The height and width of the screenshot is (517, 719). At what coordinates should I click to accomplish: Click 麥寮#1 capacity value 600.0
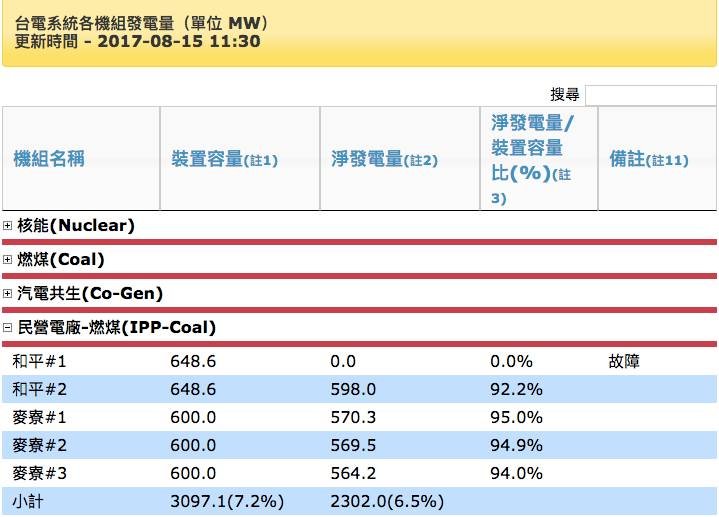pos(193,417)
